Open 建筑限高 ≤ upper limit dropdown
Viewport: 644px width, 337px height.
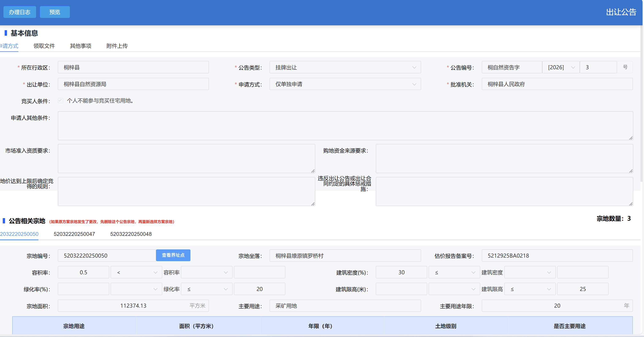(x=530, y=289)
